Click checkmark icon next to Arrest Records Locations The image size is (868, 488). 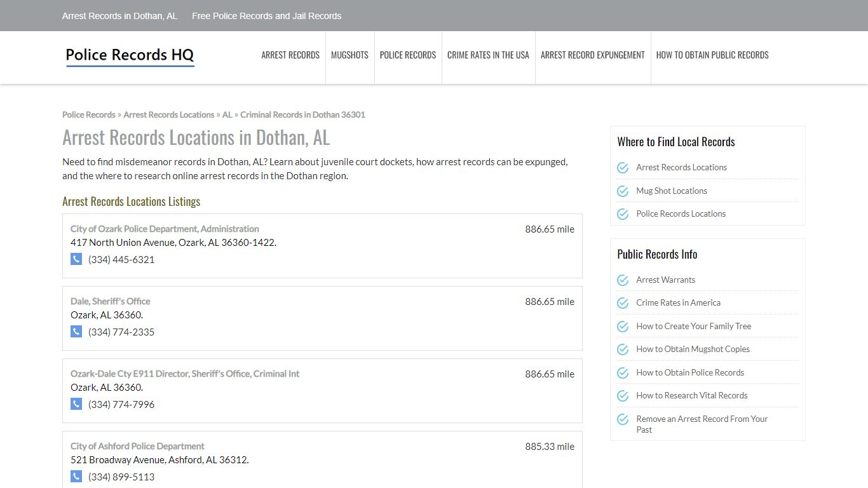pos(623,168)
